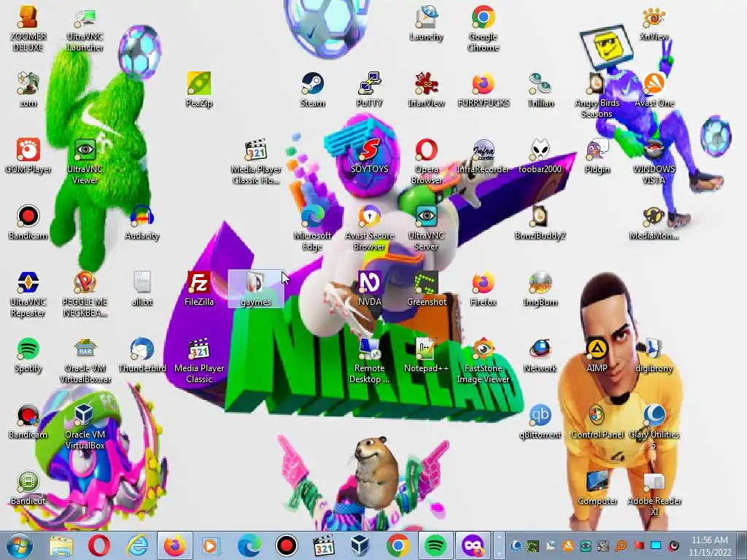This screenshot has width=747, height=560.
Task: Open Avast Secure Browser shortcut
Action: (369, 227)
